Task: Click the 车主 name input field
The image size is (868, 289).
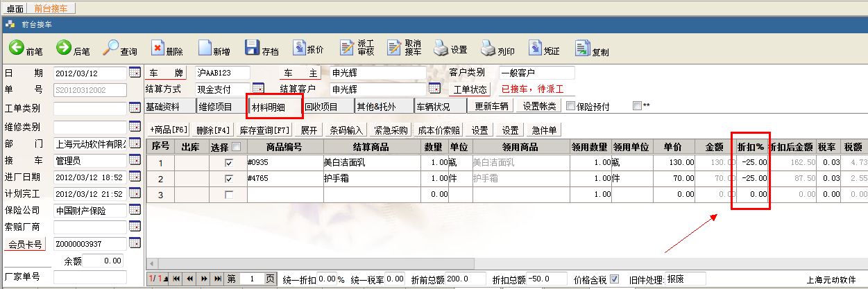Action: [378, 73]
